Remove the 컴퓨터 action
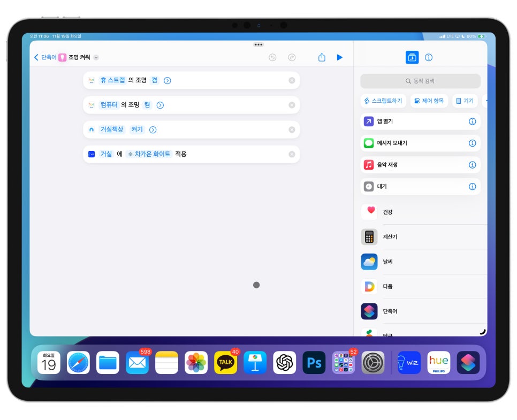 tap(292, 105)
